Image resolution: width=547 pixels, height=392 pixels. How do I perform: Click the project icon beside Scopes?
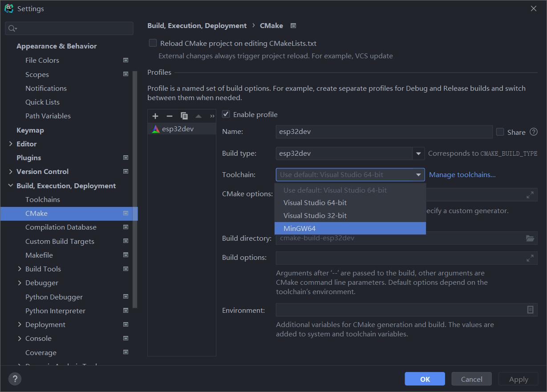pyautogui.click(x=126, y=74)
